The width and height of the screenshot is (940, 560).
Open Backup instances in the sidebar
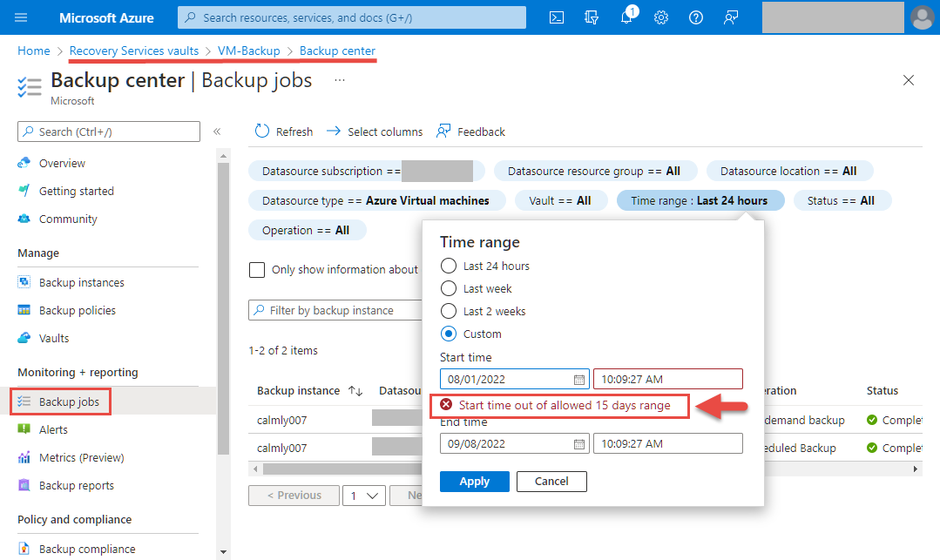(82, 282)
